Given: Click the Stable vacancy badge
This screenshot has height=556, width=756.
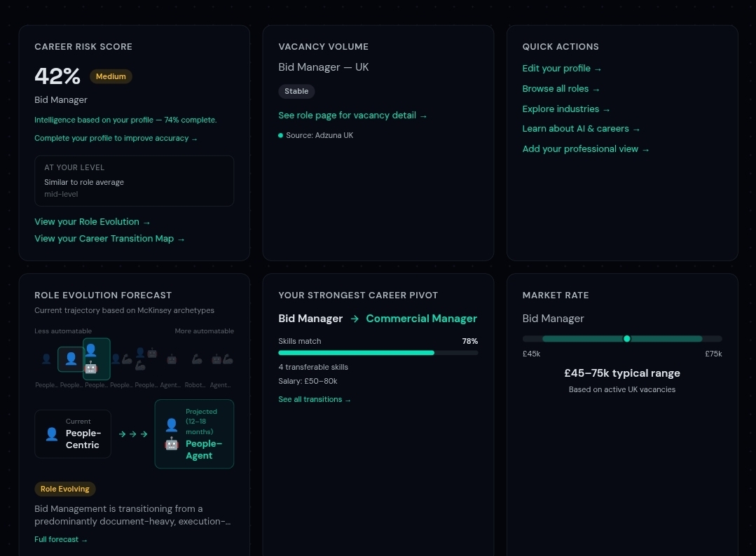Looking at the screenshot, I should pos(296,91).
